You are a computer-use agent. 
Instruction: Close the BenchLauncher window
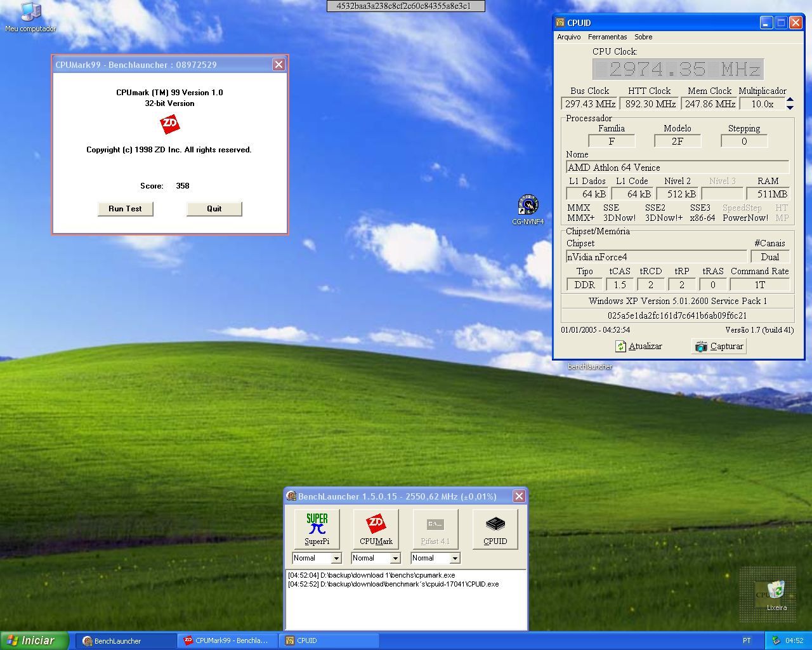(519, 496)
